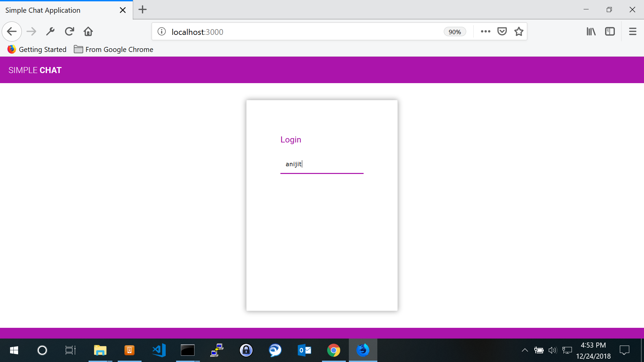Open Visual Studio Code from taskbar
Image resolution: width=644 pixels, height=362 pixels.
[x=159, y=350]
